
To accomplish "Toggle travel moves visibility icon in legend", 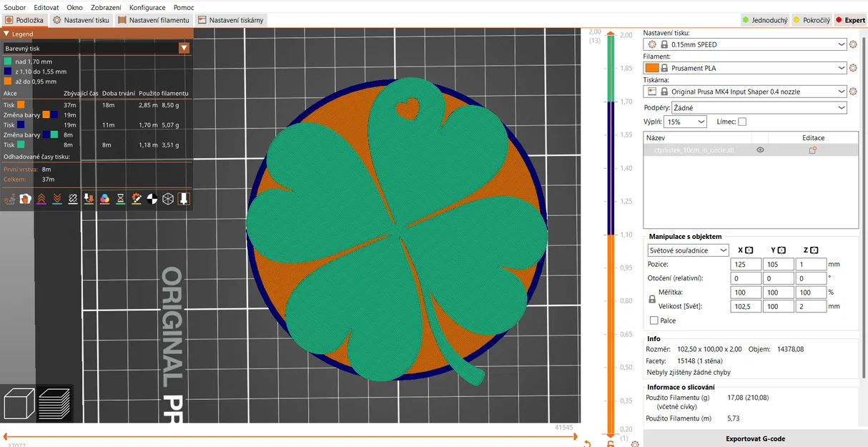I will 10,199.
